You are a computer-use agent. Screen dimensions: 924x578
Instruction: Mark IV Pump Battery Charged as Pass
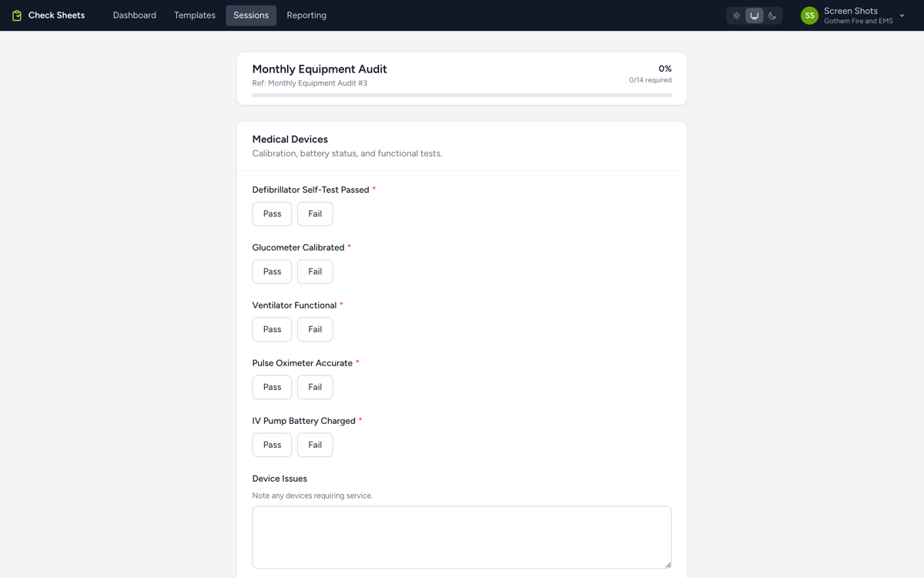coord(272,445)
